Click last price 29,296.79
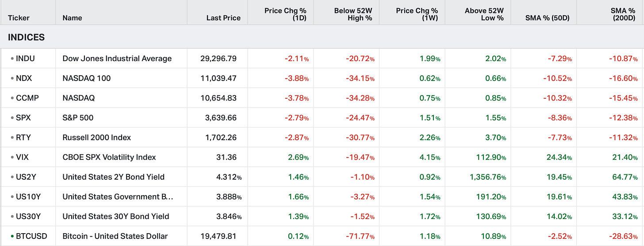644x246 pixels. (x=218, y=58)
